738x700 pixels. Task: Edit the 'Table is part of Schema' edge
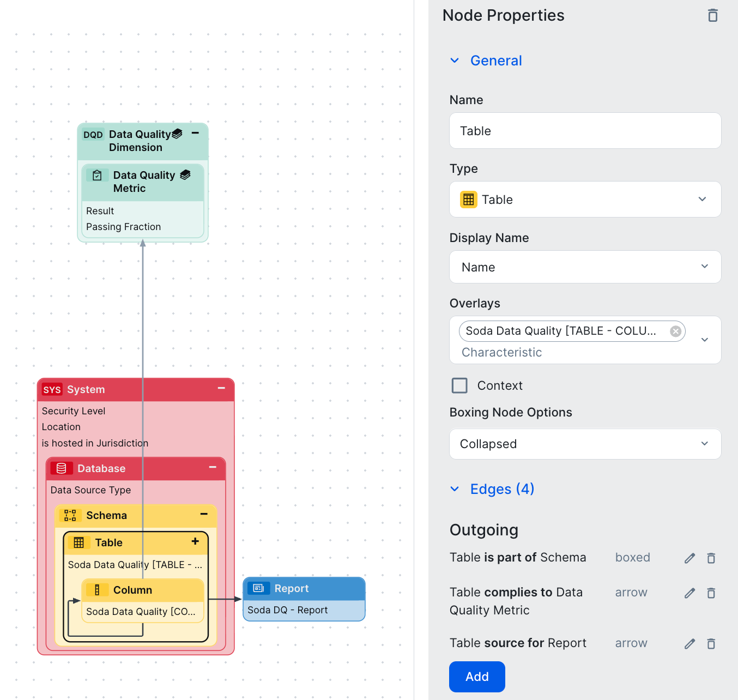click(x=689, y=558)
